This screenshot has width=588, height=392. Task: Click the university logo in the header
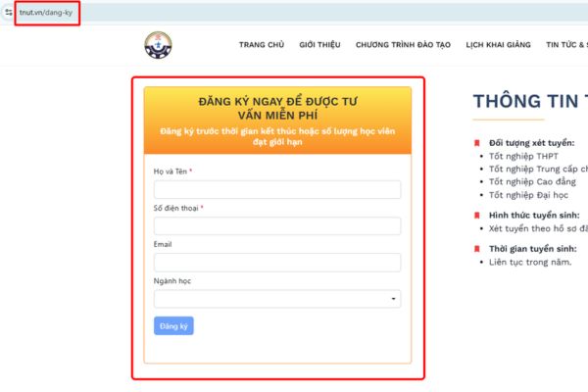157,45
